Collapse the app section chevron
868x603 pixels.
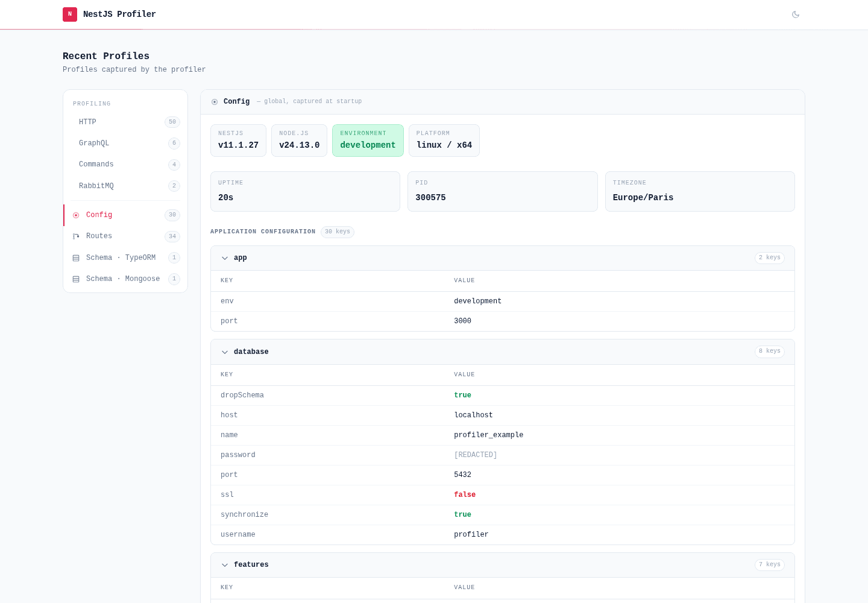pos(225,258)
